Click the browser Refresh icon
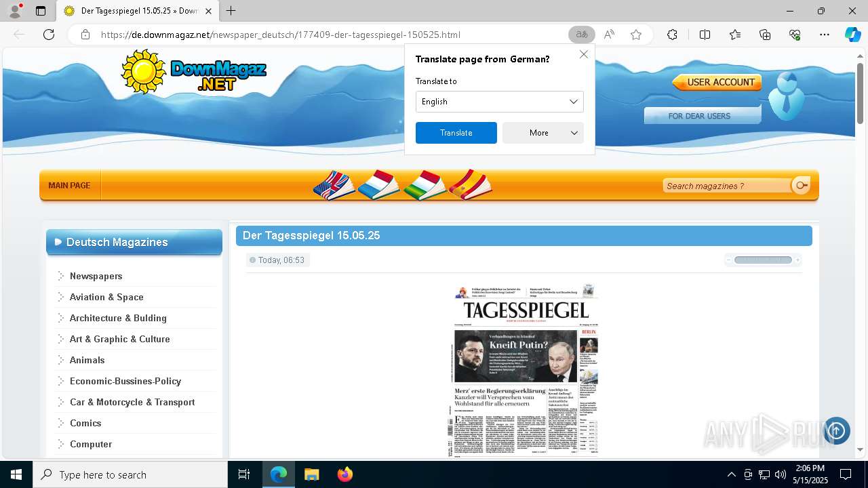Screen dimensions: 868x488 49,35
